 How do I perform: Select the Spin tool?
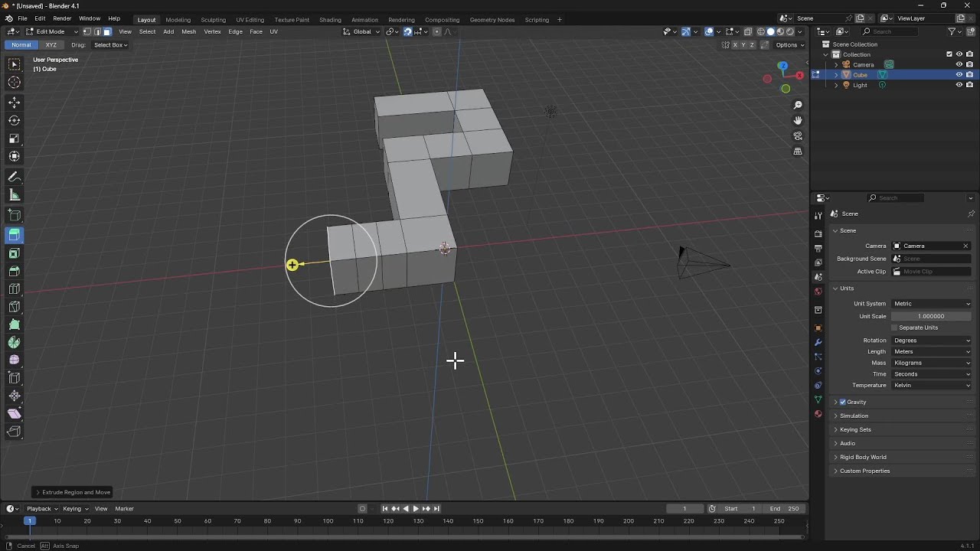(15, 343)
